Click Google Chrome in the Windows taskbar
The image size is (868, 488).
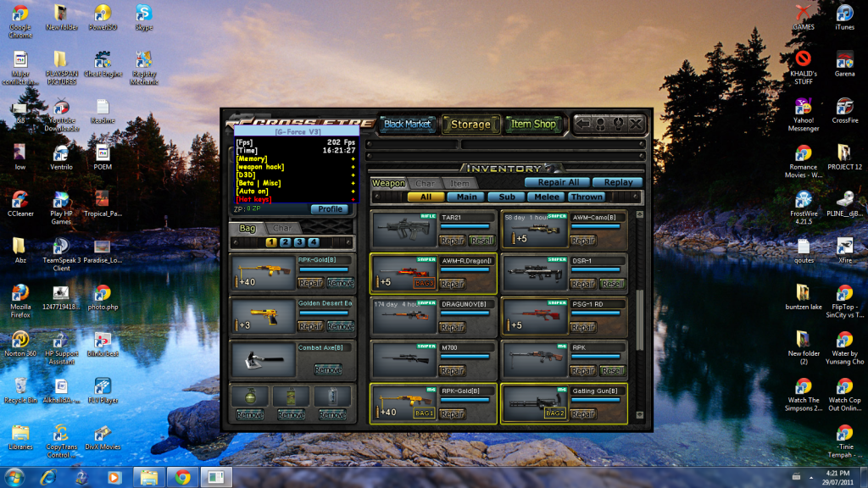[181, 476]
